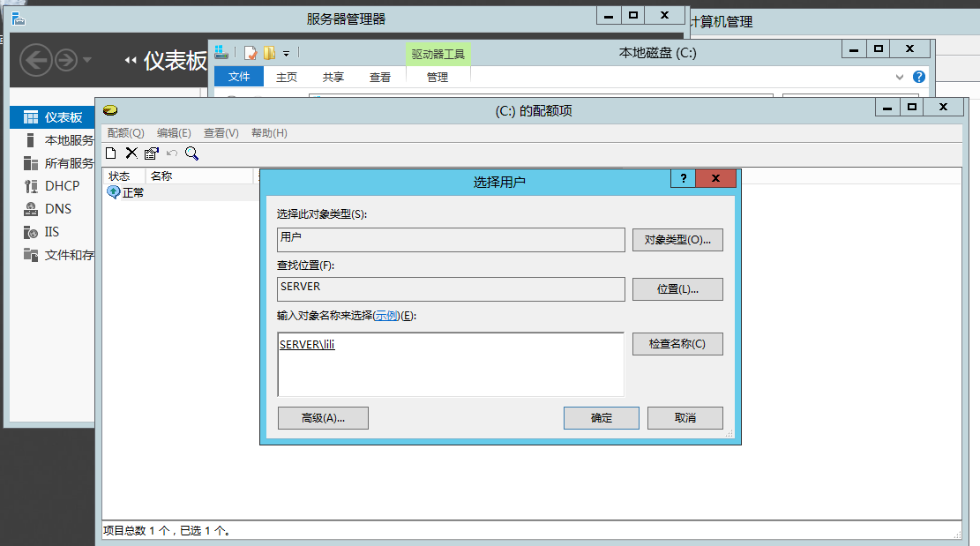The height and width of the screenshot is (546, 980).
Task: Open the 查看(V) menu
Action: 221,133
